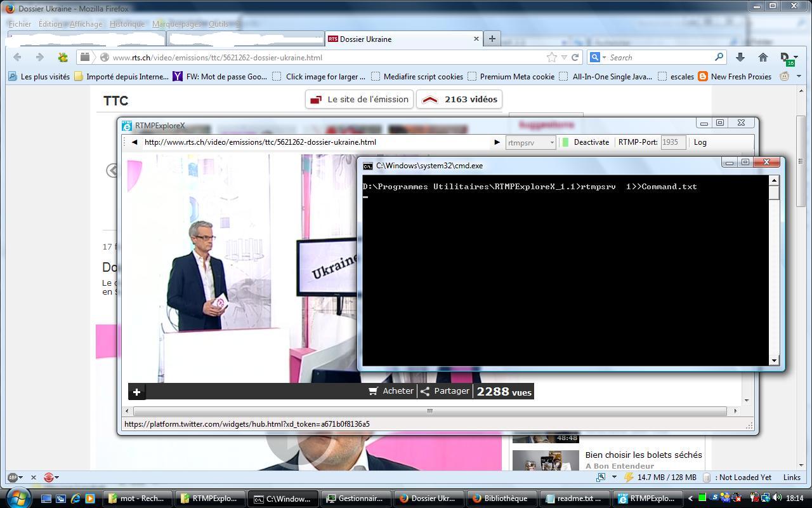Open the Bien choisir les bolets séchés link
This screenshot has width=812, height=508.
tap(643, 455)
